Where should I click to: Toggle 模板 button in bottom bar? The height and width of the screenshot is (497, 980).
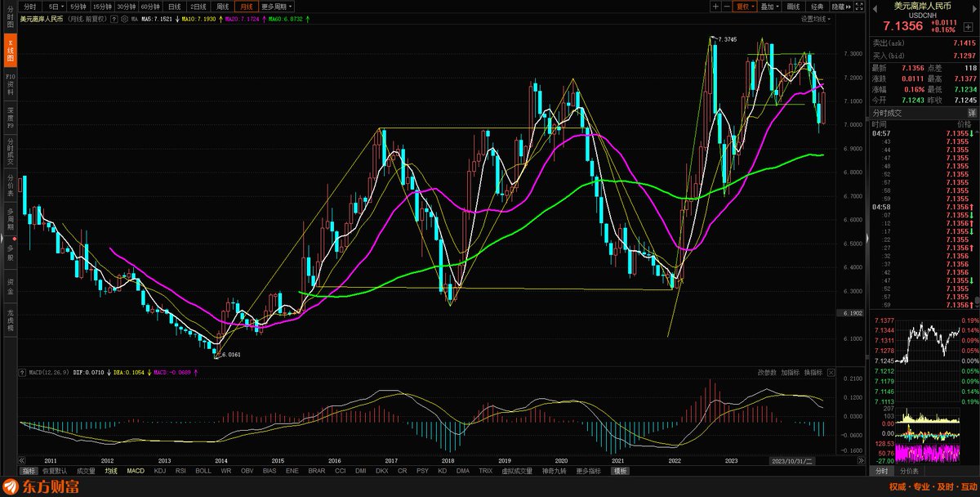pos(620,471)
